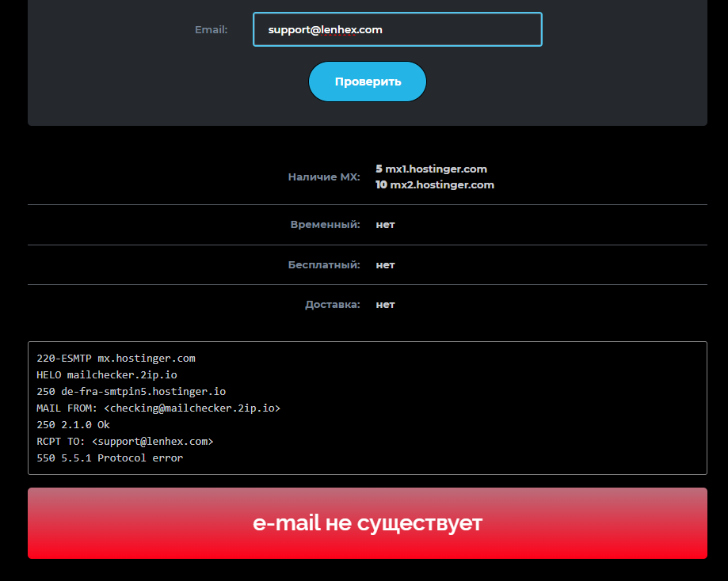Click the Бесплатный row label
The width and height of the screenshot is (728, 581).
pyautogui.click(x=323, y=265)
